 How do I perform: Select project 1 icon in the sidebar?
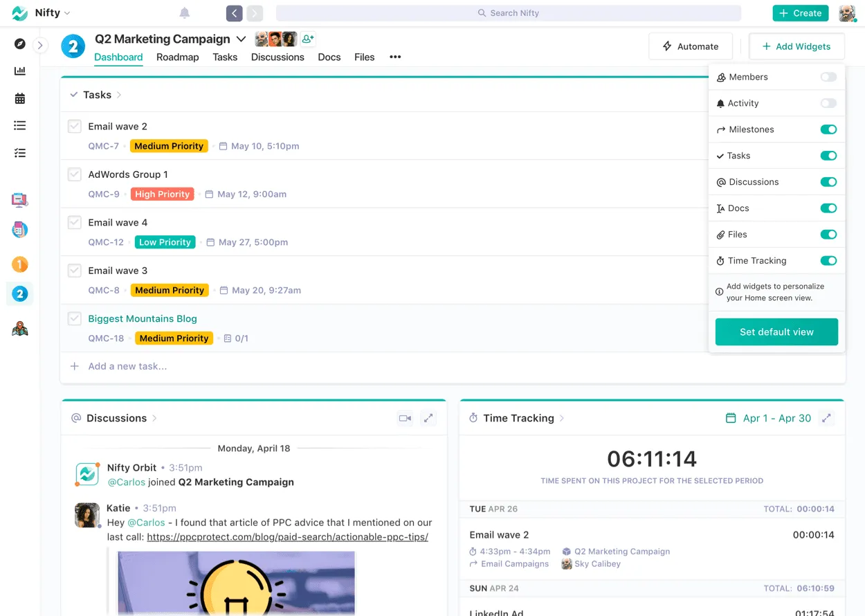(19, 264)
